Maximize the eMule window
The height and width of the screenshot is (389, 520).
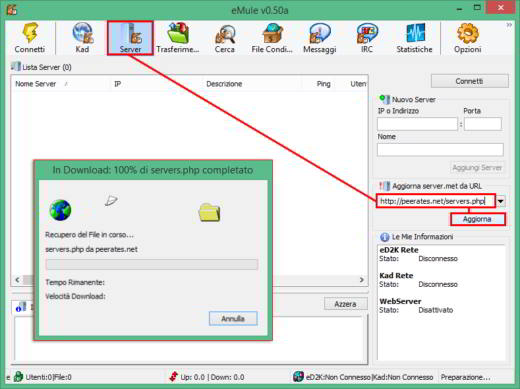pos(477,8)
